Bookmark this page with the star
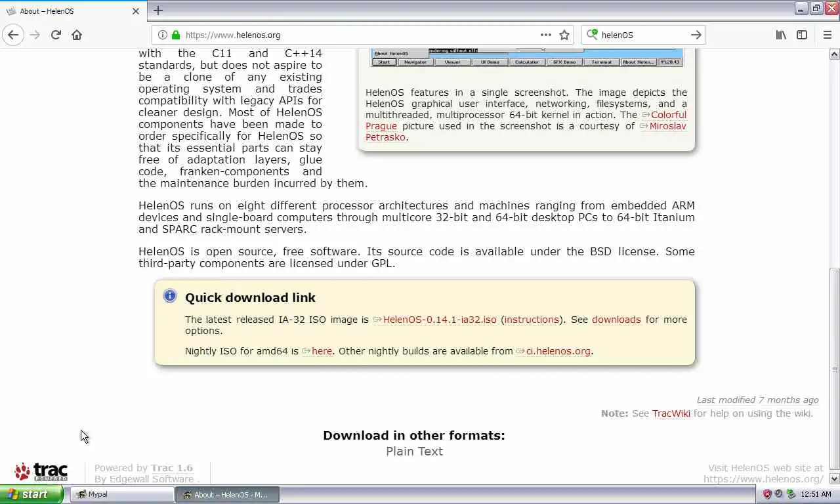The width and height of the screenshot is (840, 504). tap(564, 35)
